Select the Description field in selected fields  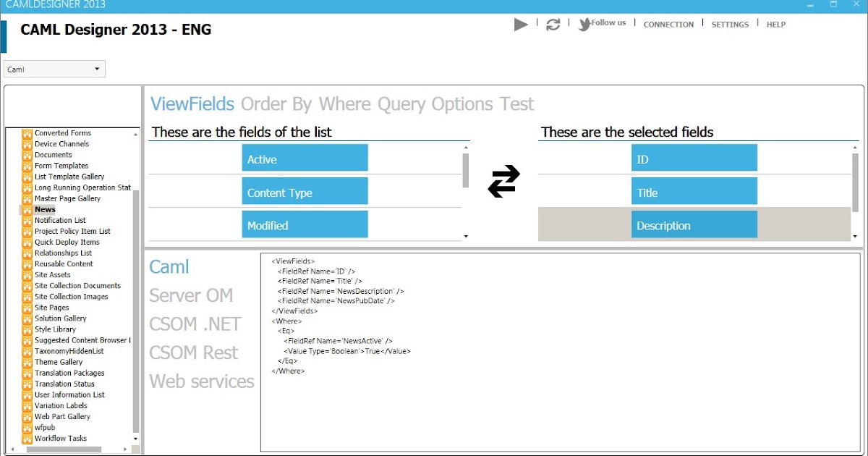(x=694, y=224)
